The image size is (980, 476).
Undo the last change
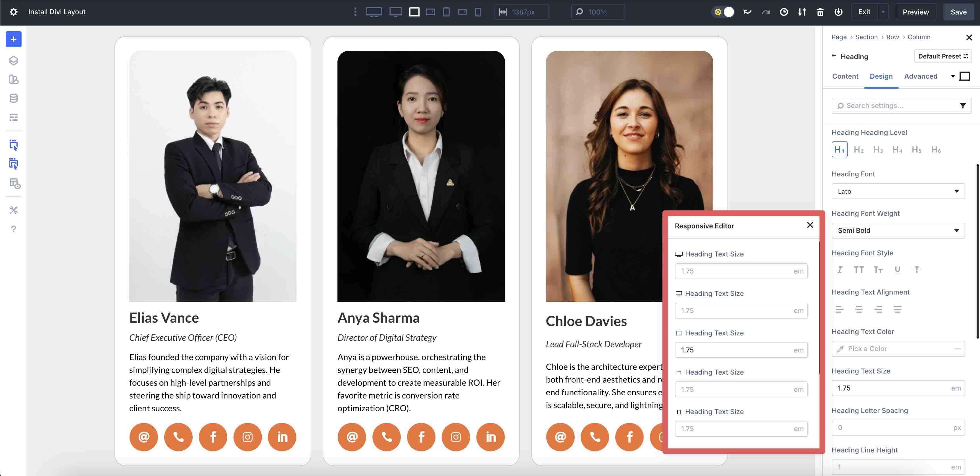(747, 12)
